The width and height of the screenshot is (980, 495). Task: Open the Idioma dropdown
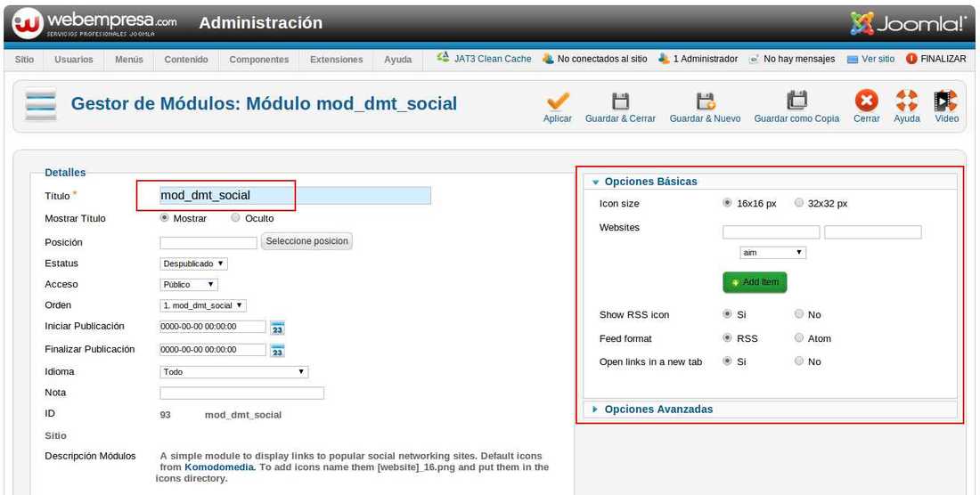[233, 372]
